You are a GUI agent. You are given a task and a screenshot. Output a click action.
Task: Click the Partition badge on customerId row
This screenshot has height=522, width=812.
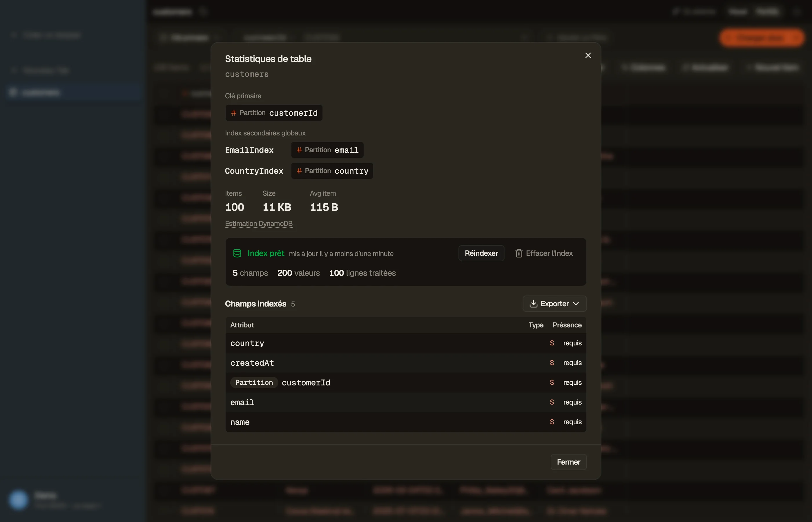(254, 383)
